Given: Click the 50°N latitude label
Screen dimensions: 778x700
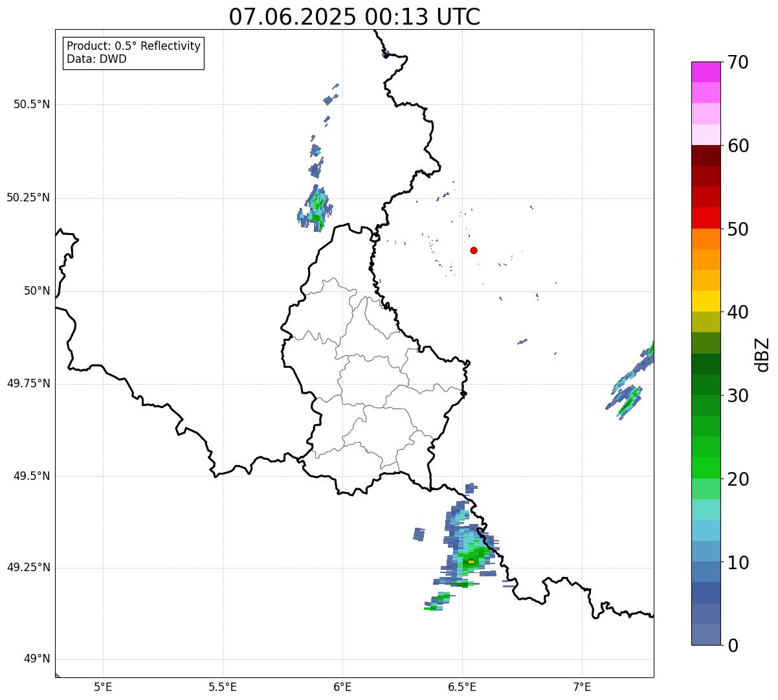Looking at the screenshot, I should (37, 291).
